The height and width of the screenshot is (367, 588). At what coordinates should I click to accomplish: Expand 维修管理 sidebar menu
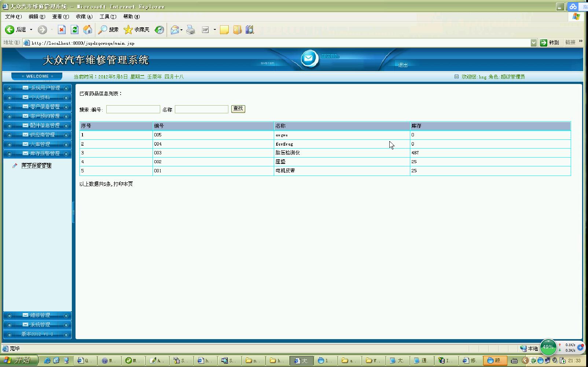37,315
